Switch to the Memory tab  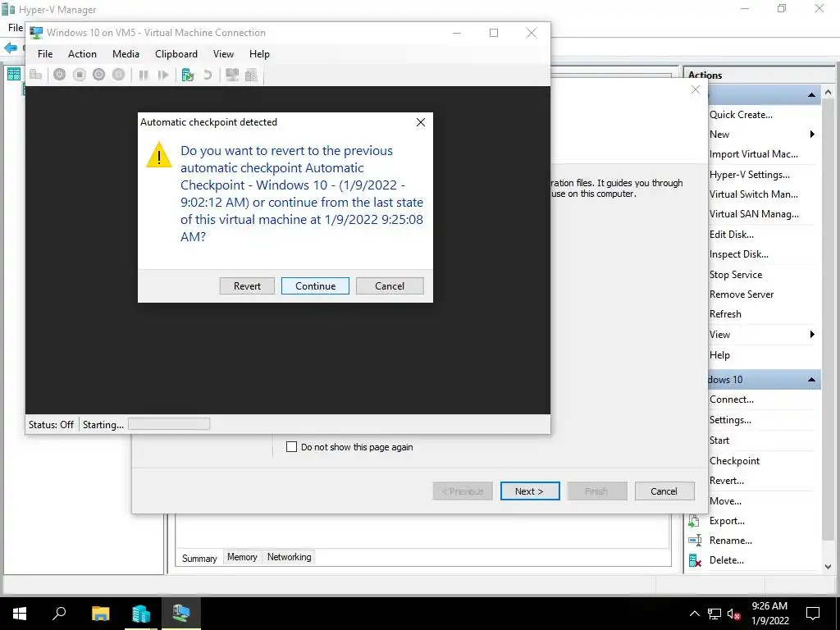point(242,557)
